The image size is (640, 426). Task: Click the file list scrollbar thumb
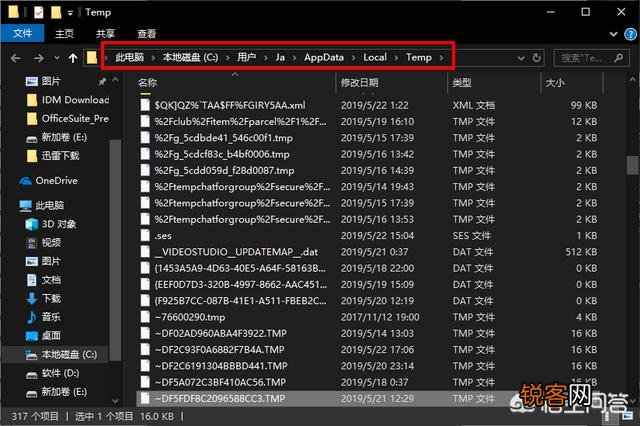pyautogui.click(x=632, y=165)
